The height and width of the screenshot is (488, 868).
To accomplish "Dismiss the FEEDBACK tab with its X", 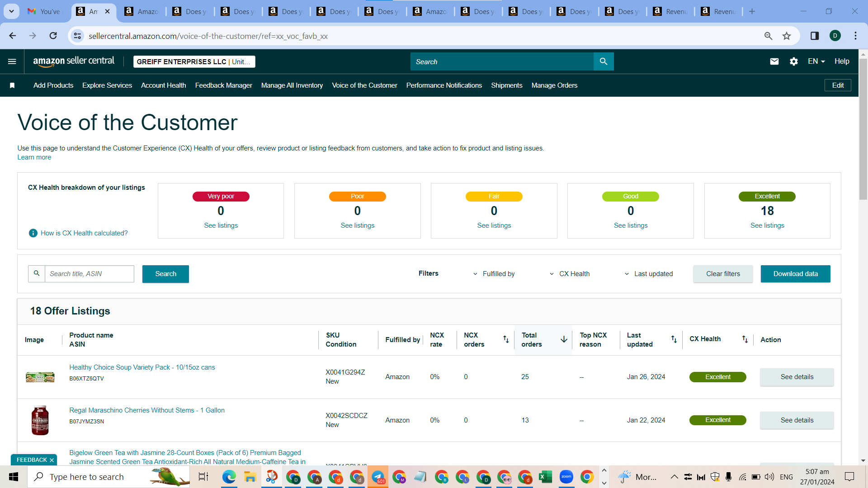I will [52, 460].
